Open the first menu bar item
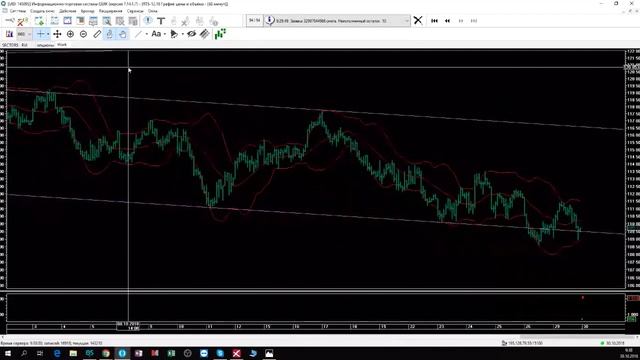Image resolution: width=640 pixels, height=360 pixels. [x=18, y=11]
